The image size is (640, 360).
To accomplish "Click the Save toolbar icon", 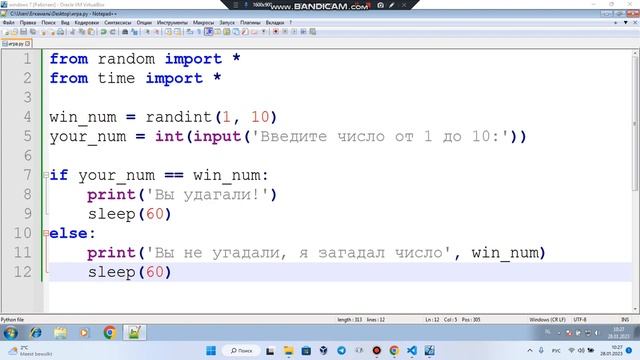I will [x=24, y=32].
